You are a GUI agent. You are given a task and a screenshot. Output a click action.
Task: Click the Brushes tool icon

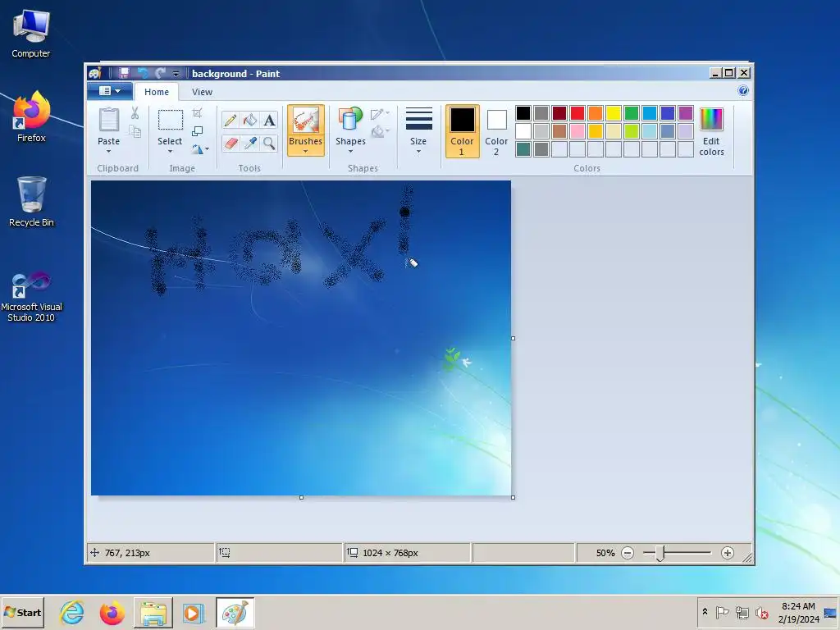click(x=305, y=120)
